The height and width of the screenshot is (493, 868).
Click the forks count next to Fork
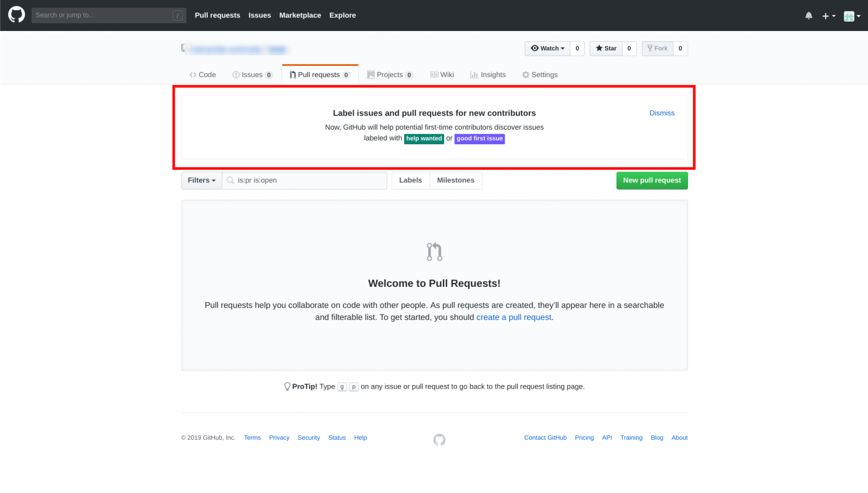(x=680, y=48)
